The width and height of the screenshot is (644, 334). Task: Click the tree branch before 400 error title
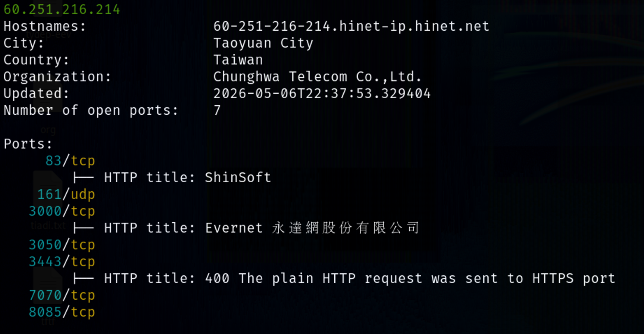(x=84, y=278)
